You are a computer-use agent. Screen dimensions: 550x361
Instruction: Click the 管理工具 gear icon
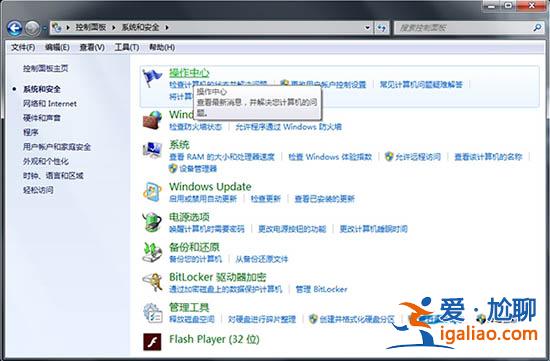point(152,312)
